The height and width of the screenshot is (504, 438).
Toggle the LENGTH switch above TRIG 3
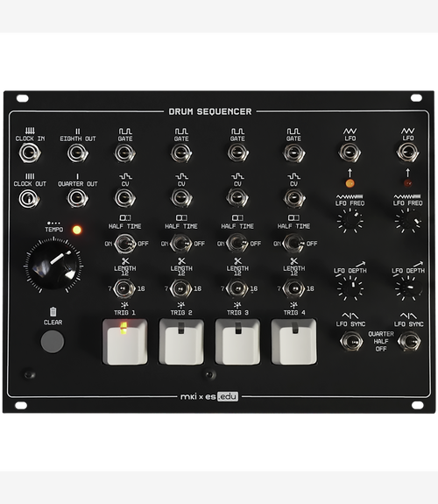click(x=237, y=288)
